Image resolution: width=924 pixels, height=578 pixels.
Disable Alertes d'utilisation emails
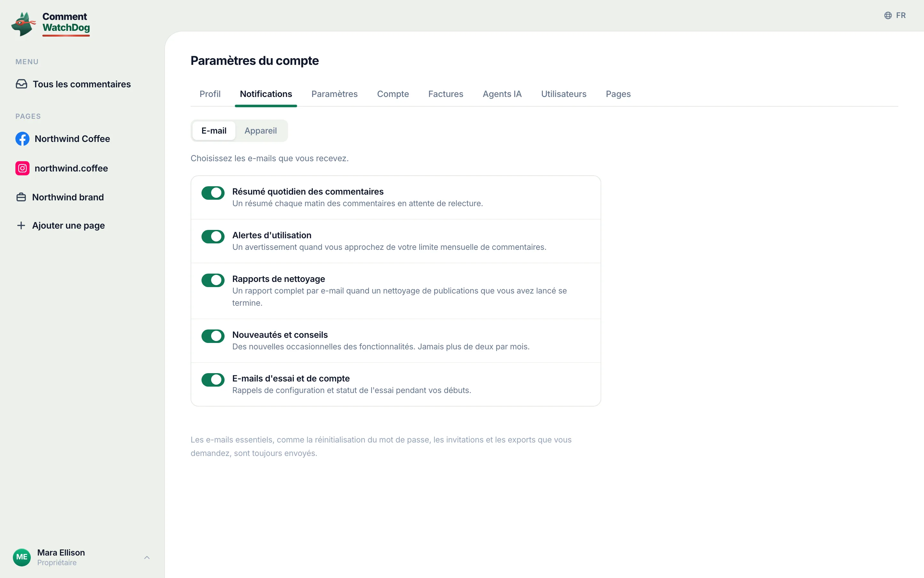(x=213, y=237)
